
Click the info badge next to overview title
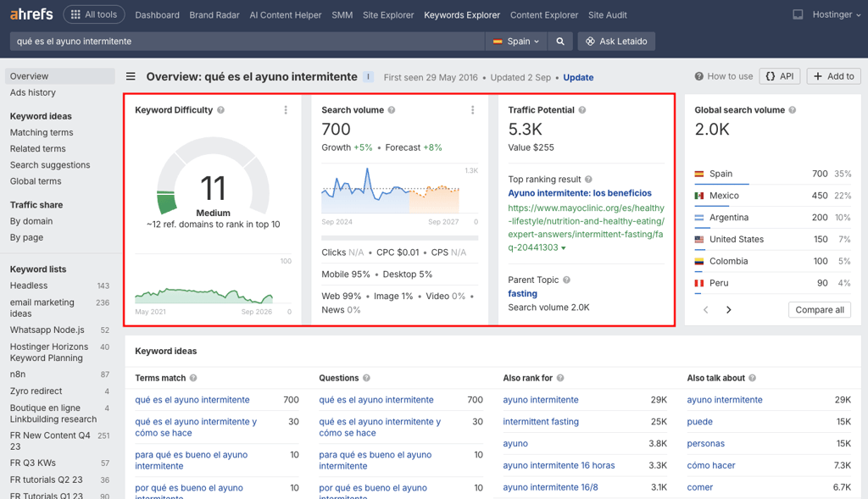tap(368, 77)
